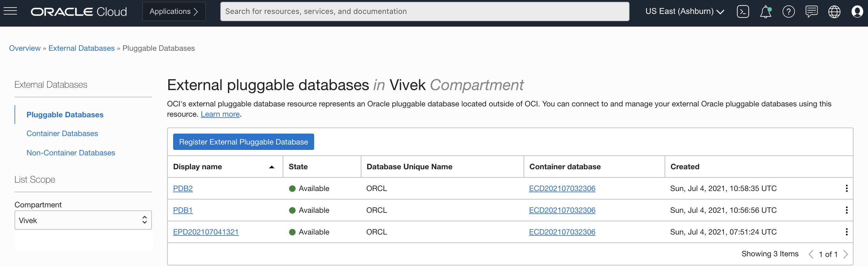
Task: Follow the Learn more link
Action: point(220,114)
